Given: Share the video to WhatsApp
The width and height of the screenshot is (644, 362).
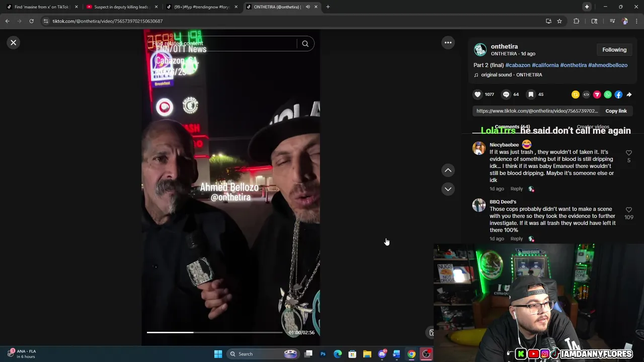Looking at the screenshot, I should (x=608, y=95).
